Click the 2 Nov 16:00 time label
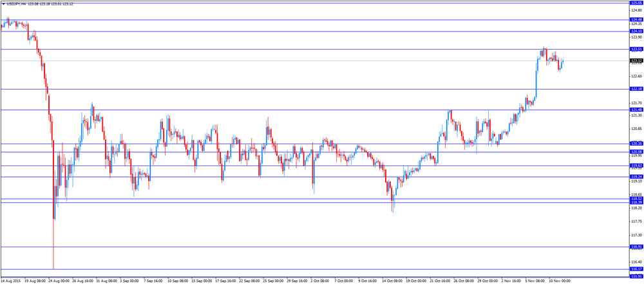The height and width of the screenshot is (284, 644). click(511, 281)
